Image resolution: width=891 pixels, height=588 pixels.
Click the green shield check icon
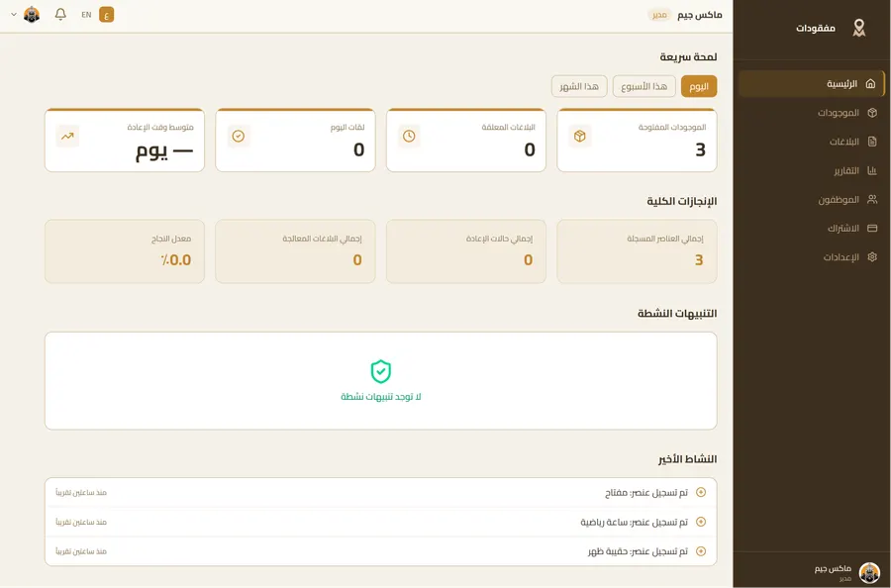[380, 371]
